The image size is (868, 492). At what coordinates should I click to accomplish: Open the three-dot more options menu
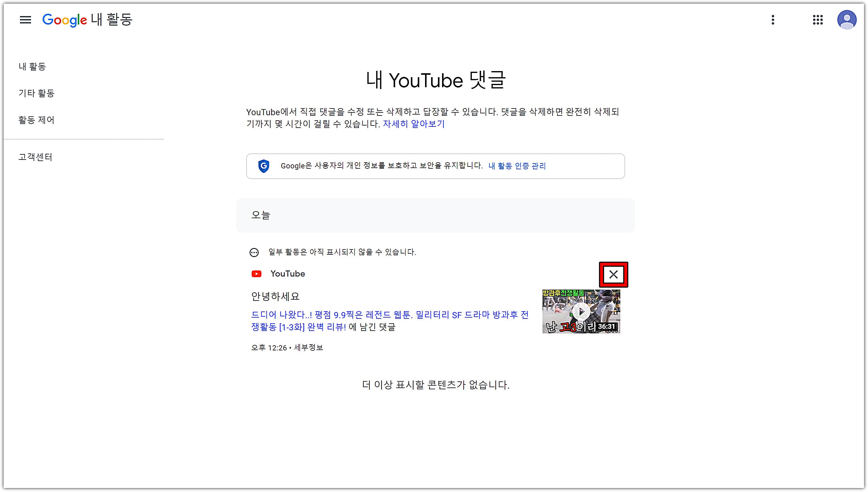[x=772, y=20]
